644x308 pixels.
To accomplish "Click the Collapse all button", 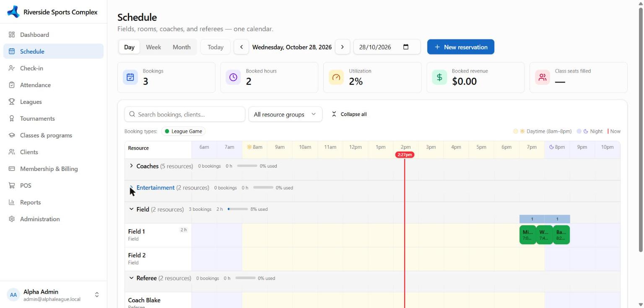I will tap(349, 114).
